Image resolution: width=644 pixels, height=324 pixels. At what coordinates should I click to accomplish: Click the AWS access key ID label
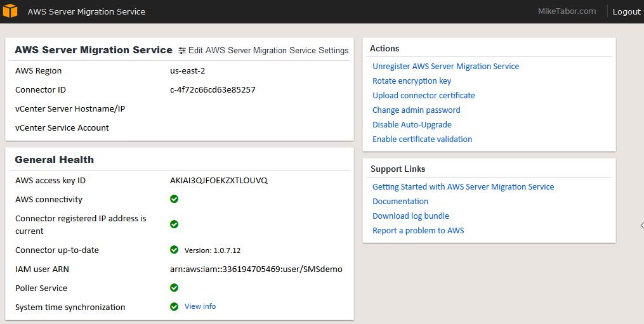pyautogui.click(x=50, y=180)
